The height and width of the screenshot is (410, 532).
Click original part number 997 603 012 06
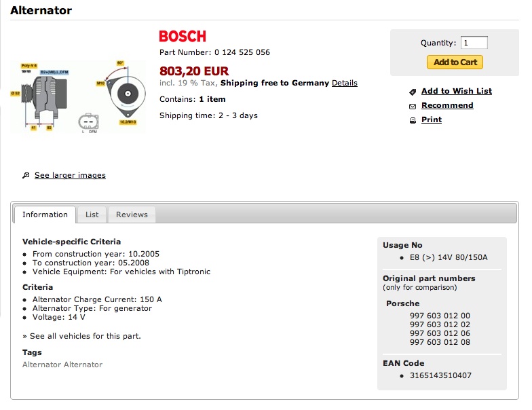tap(440, 333)
